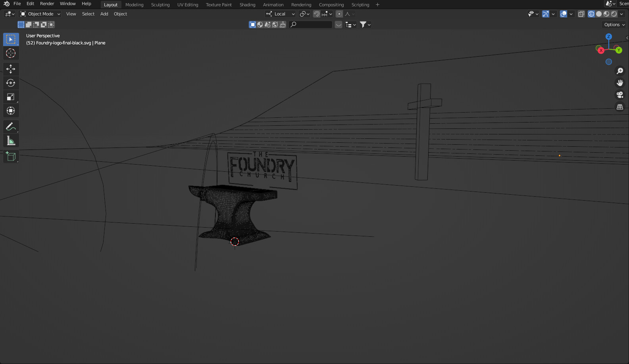Toggle viewport overlays

click(564, 14)
